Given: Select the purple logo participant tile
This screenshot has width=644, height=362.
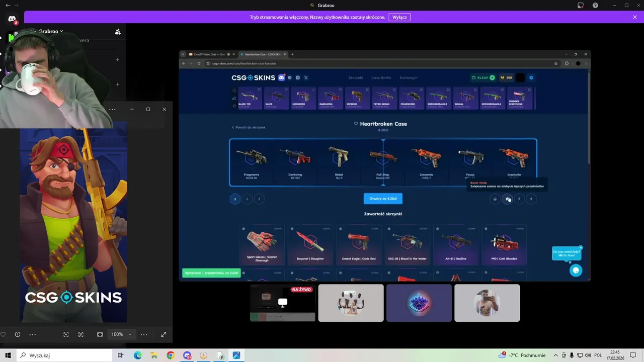Looking at the screenshot, I should pos(419,303).
